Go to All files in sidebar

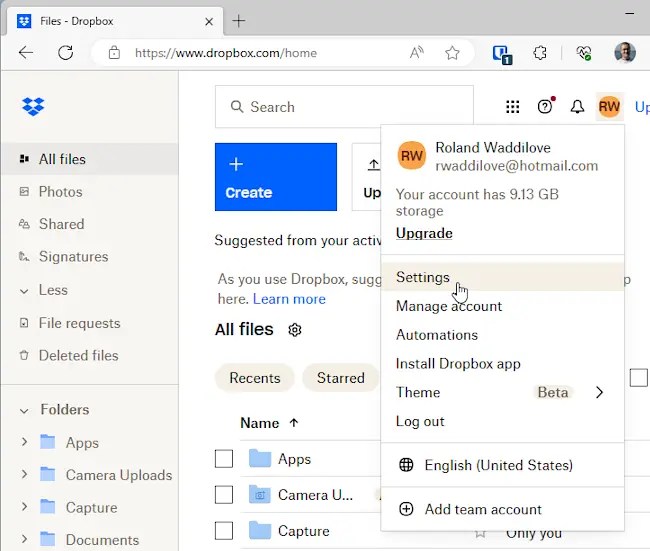pyautogui.click(x=90, y=159)
